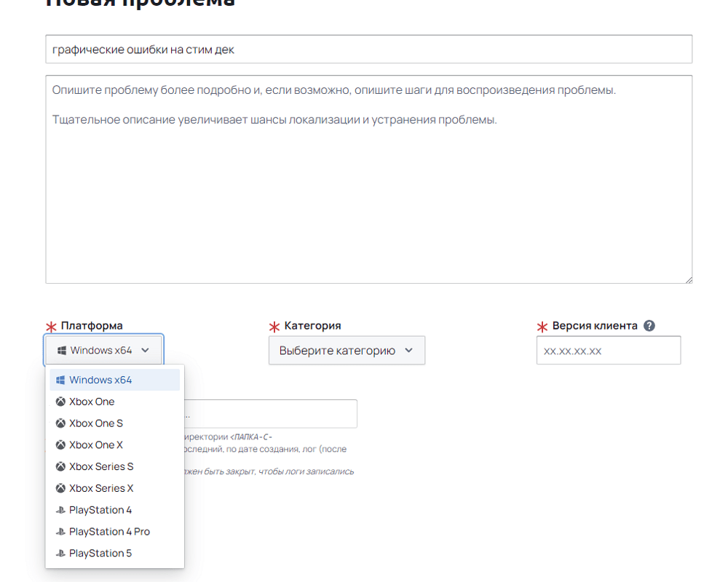Choose Xbox One X platform option
Viewport: 728px width, 582px height.
click(96, 445)
